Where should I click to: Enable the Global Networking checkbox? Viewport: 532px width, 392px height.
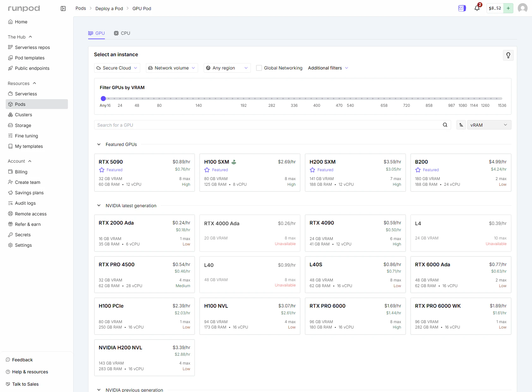tap(259, 68)
